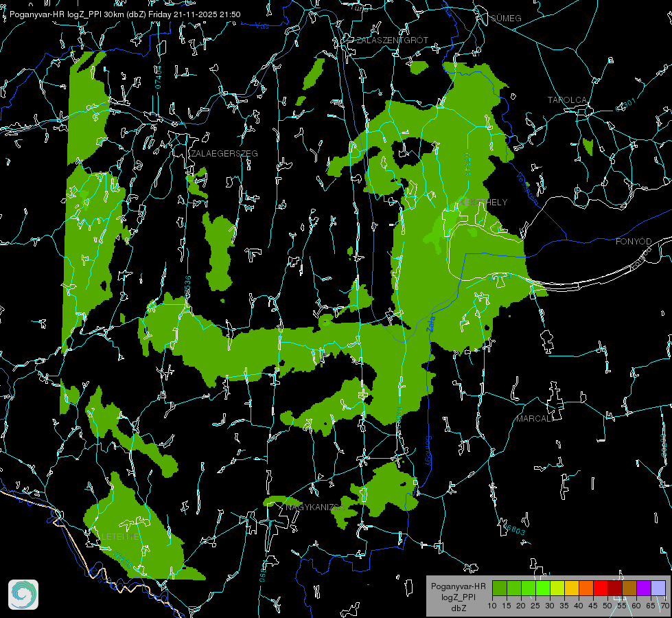Screen dimensions: 672x618
Task: Click the radar title and timestamp header
Action: [125, 14]
